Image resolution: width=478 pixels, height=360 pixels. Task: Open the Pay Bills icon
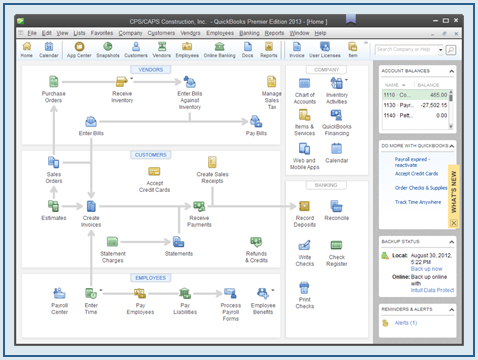256,121
